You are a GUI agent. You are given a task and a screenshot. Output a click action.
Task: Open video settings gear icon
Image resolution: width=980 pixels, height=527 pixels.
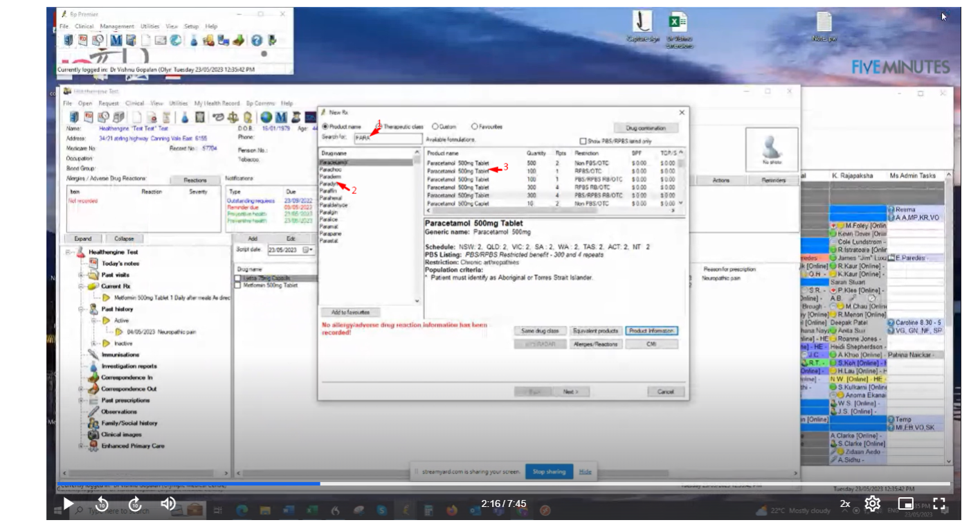872,503
